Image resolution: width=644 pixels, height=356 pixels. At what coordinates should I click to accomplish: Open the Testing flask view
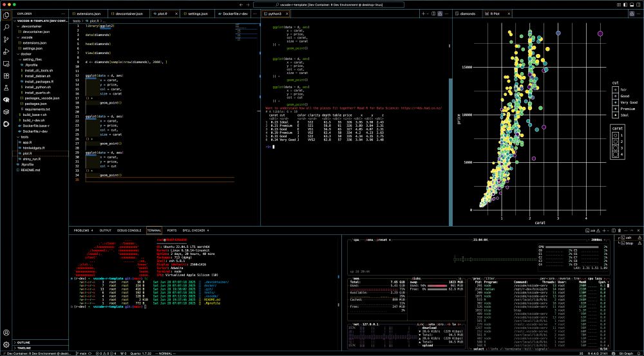click(x=6, y=88)
